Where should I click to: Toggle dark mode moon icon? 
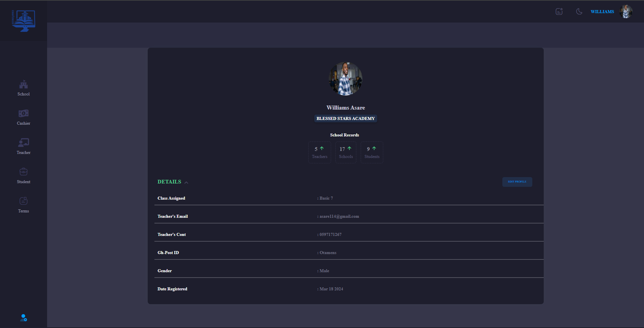pyautogui.click(x=579, y=12)
